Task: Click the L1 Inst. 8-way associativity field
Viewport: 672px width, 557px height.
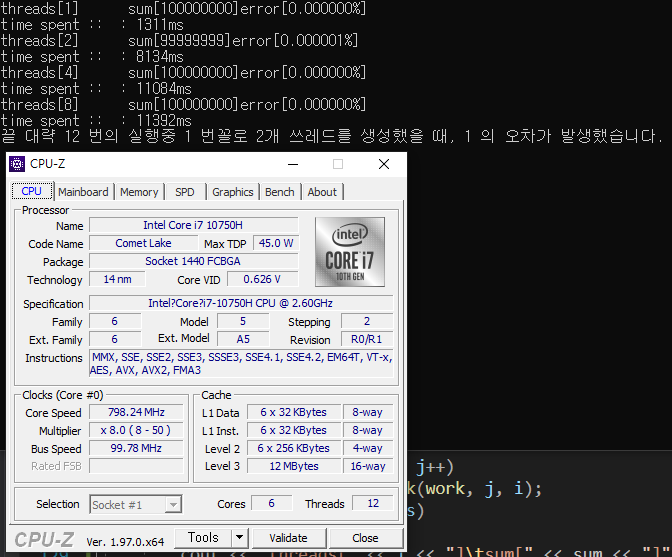Action: (368, 430)
